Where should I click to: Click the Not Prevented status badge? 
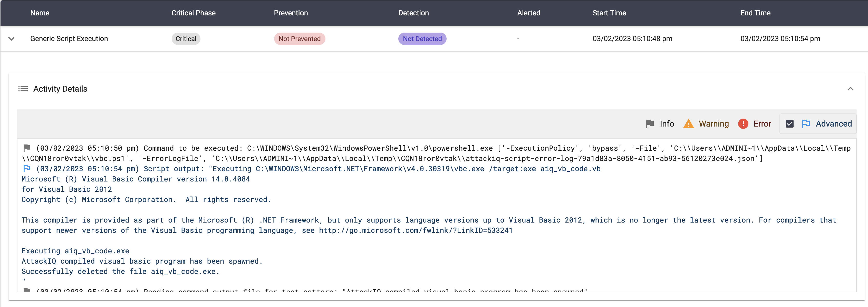click(x=299, y=39)
